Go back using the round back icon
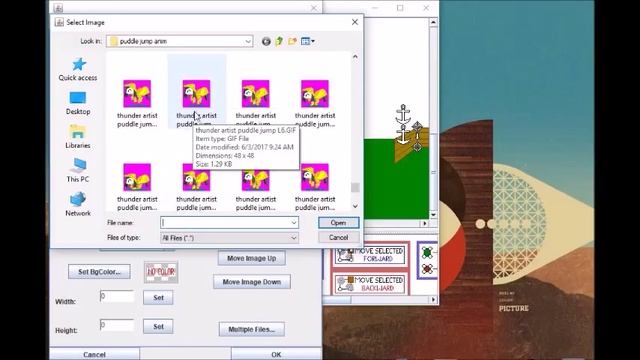 [x=266, y=41]
